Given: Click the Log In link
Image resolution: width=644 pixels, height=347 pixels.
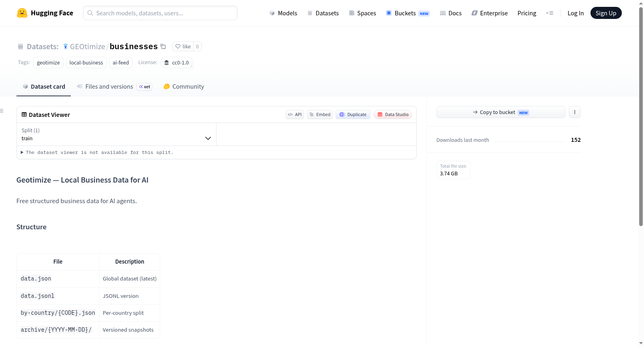Looking at the screenshot, I should point(576,13).
